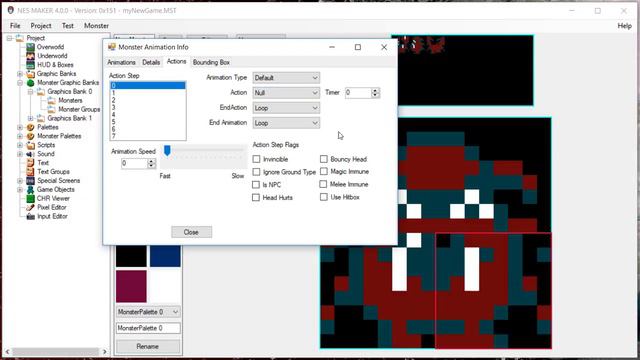The image size is (640, 360).
Task: Click the Text Groups icon
Action: (x=31, y=172)
